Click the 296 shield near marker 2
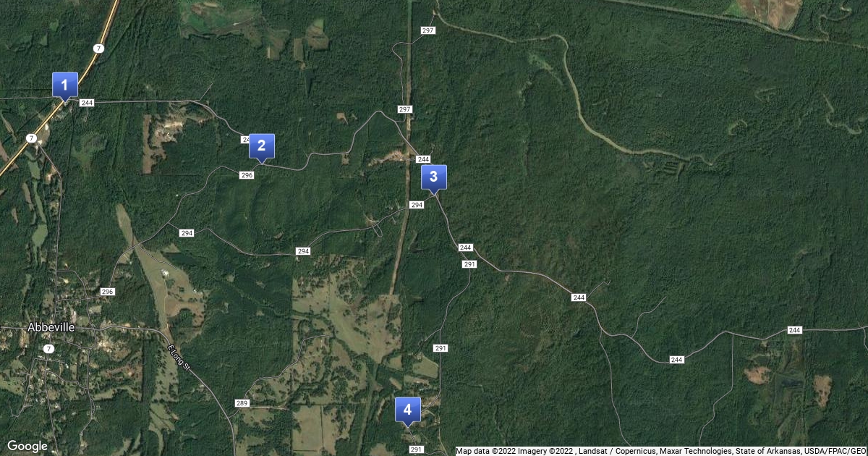 point(247,175)
